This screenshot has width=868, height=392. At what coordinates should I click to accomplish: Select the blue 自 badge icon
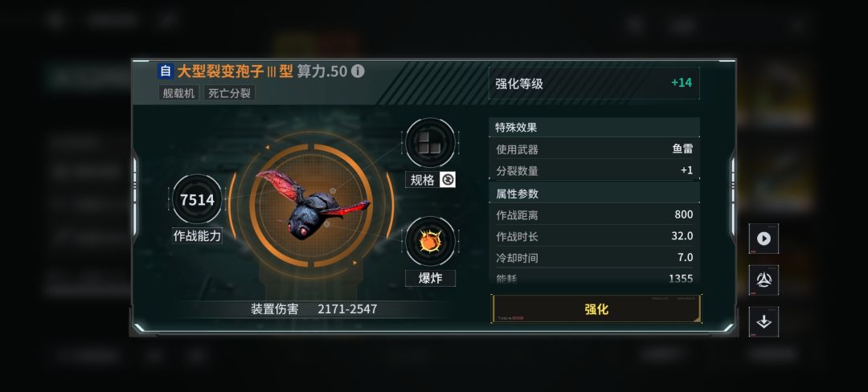point(166,71)
